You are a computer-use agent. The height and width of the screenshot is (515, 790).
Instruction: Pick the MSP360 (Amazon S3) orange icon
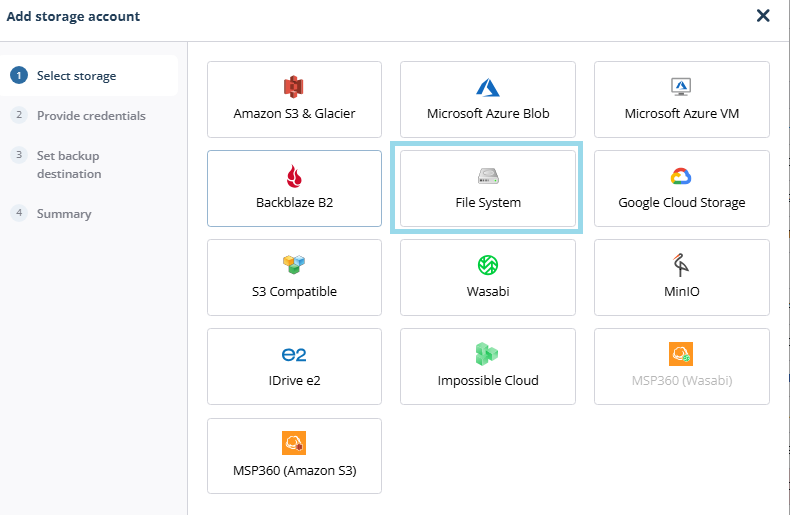tap(294, 443)
